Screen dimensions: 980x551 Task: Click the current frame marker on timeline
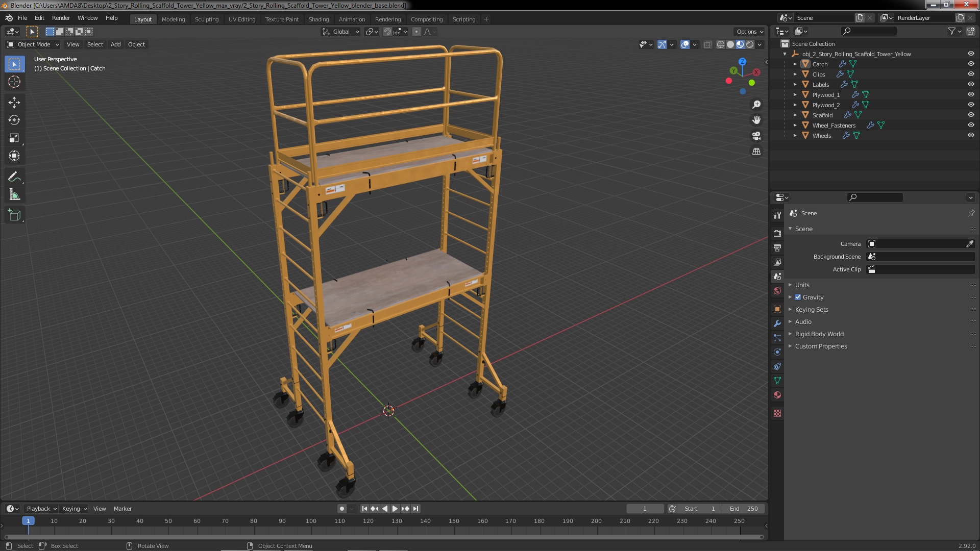point(28,521)
